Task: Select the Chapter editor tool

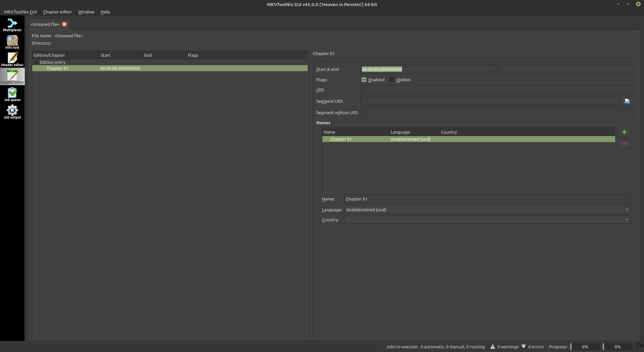Action: 12,77
